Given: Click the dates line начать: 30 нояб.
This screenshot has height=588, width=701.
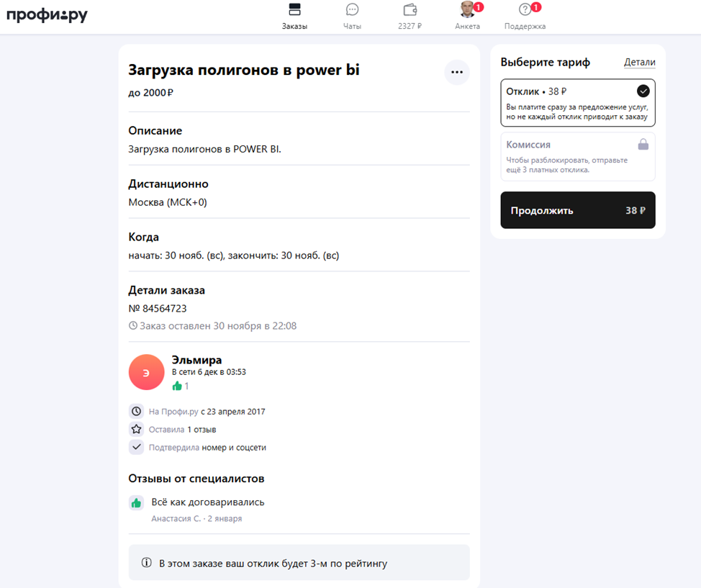Looking at the screenshot, I should pyautogui.click(x=234, y=255).
